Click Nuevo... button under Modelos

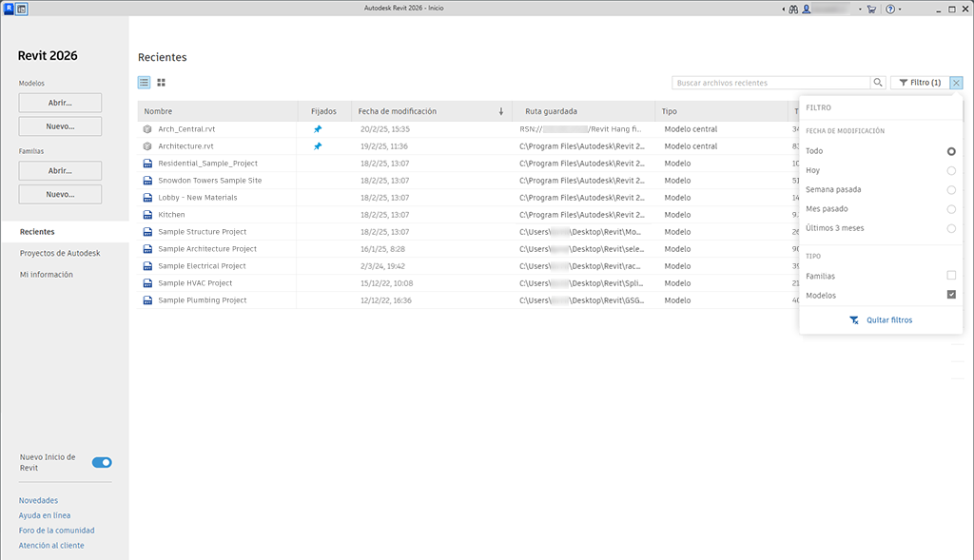pos(60,126)
